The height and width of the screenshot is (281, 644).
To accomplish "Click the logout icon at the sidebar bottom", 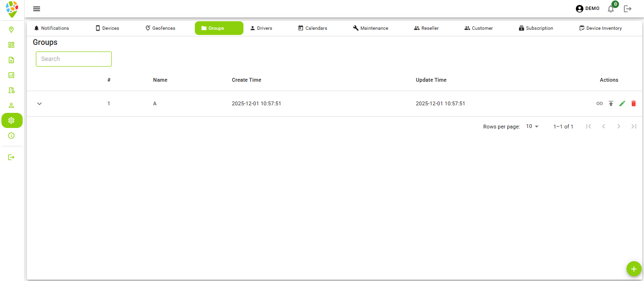I will click(12, 157).
